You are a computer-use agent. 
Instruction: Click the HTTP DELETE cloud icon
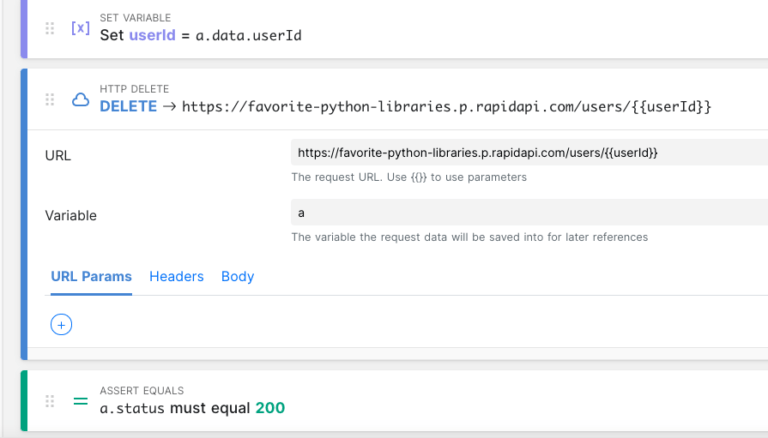81,100
